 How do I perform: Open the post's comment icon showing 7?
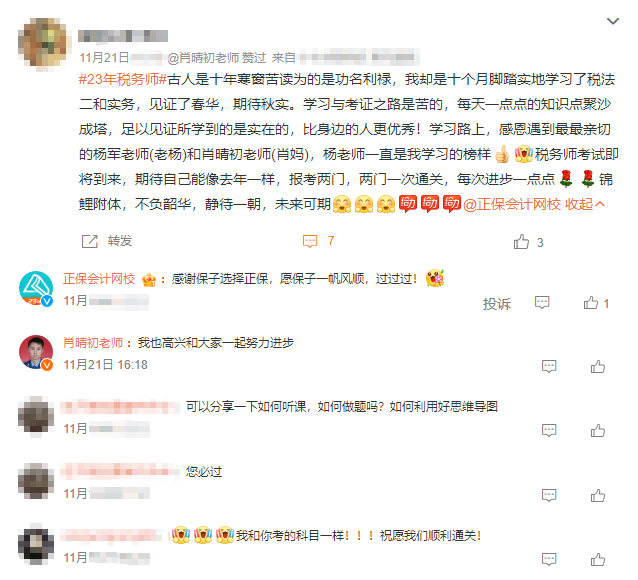point(310,241)
